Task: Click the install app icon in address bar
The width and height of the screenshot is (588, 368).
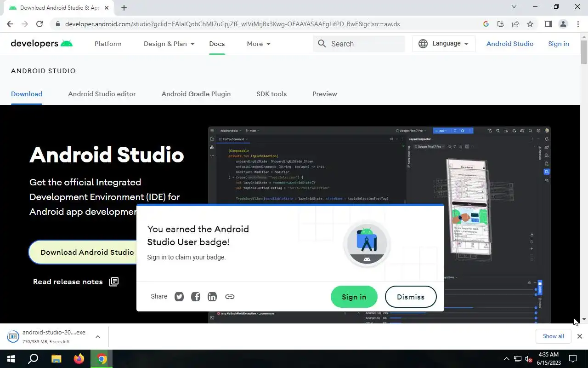Action: pos(501,24)
